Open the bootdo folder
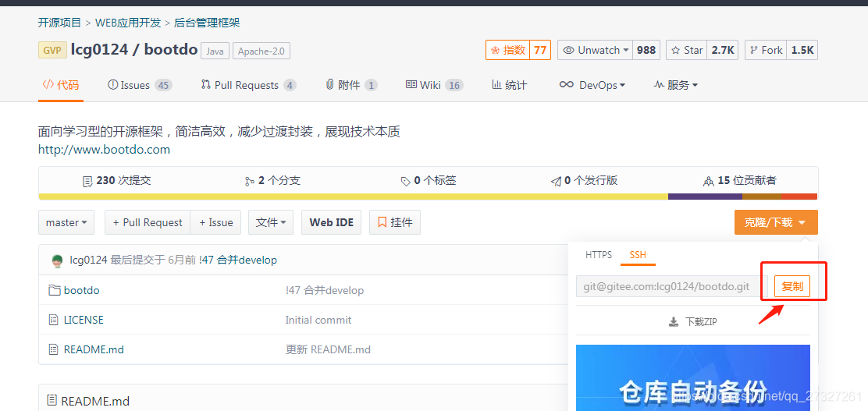Screen dimensions: 868x411 [81, 290]
